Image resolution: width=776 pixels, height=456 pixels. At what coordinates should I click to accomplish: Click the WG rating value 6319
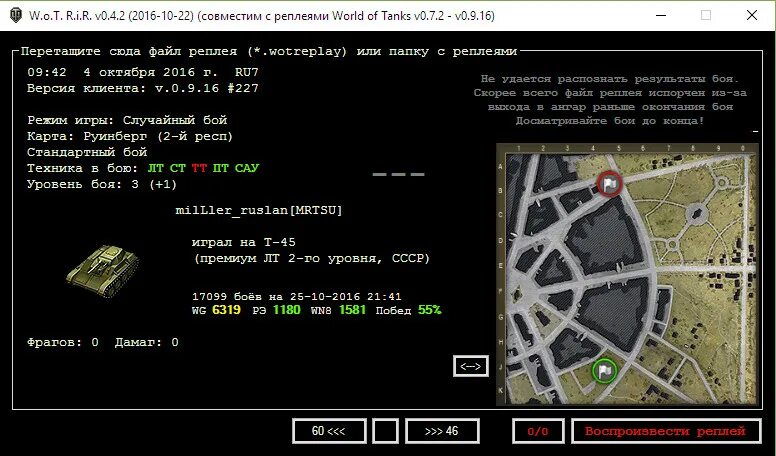click(x=226, y=310)
